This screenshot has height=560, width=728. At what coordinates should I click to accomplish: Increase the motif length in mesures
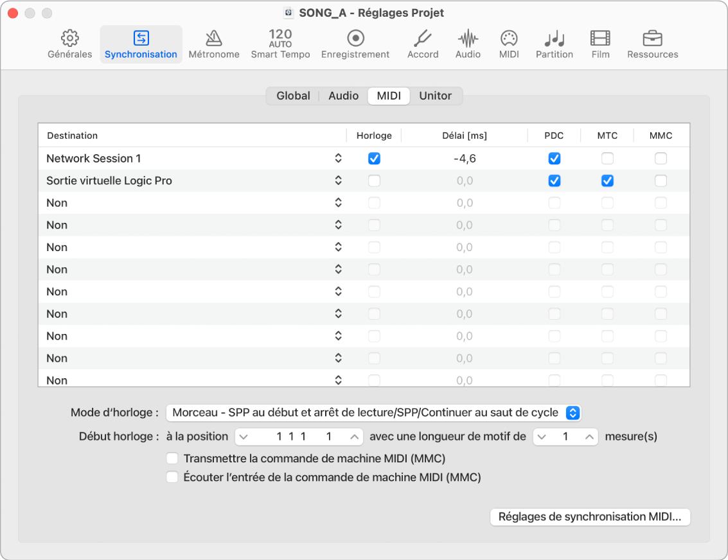(x=589, y=437)
